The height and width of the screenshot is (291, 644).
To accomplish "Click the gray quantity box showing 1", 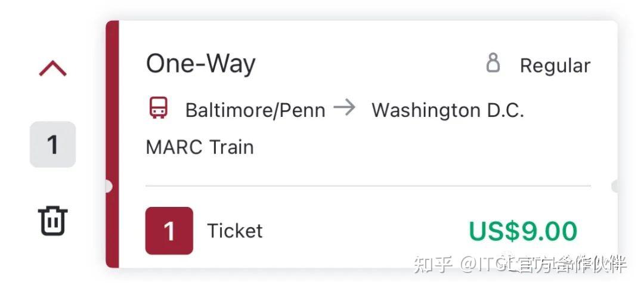I will coord(52,144).
